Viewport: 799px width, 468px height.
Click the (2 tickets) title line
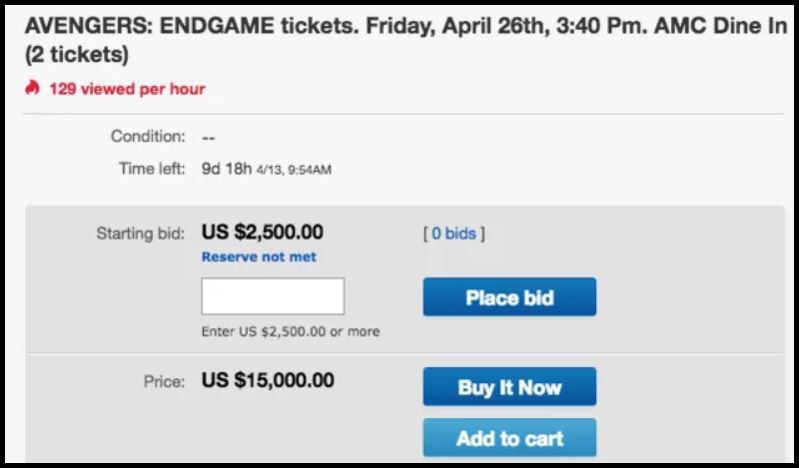(x=75, y=53)
